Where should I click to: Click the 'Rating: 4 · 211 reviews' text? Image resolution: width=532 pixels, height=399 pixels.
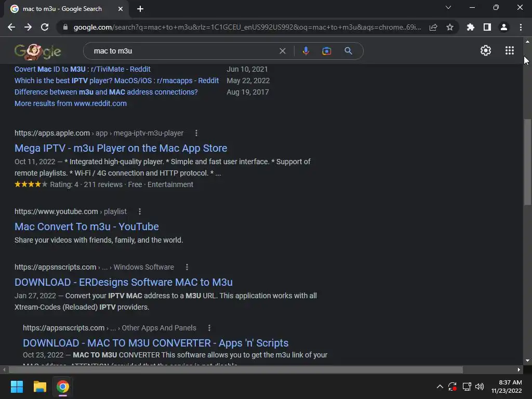[x=86, y=184]
